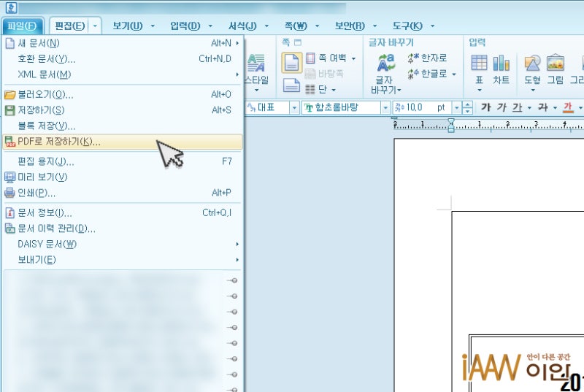Click the font size 10.0 pt field
This screenshot has height=392, width=584.
tap(423, 108)
